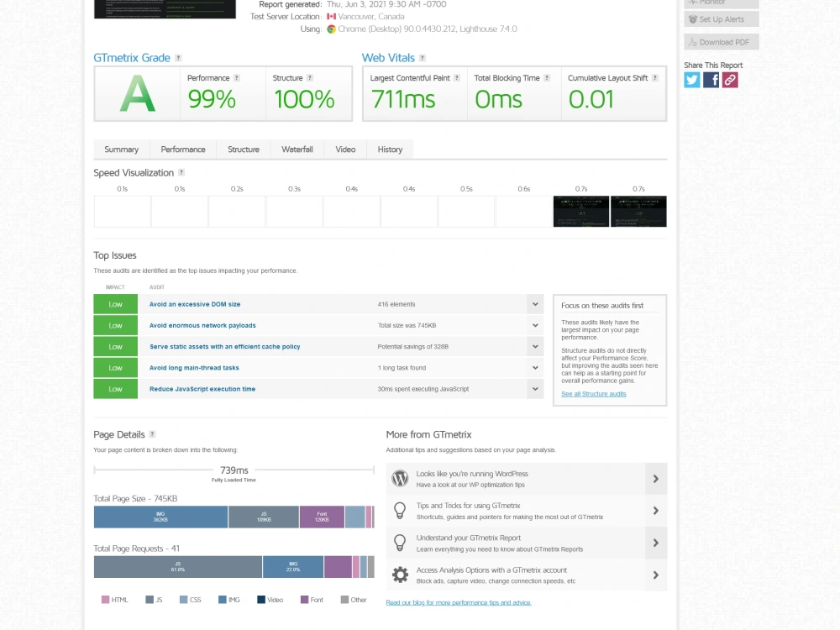This screenshot has width=840, height=630.
Task: Click the Download PDF button
Action: pyautogui.click(x=721, y=42)
